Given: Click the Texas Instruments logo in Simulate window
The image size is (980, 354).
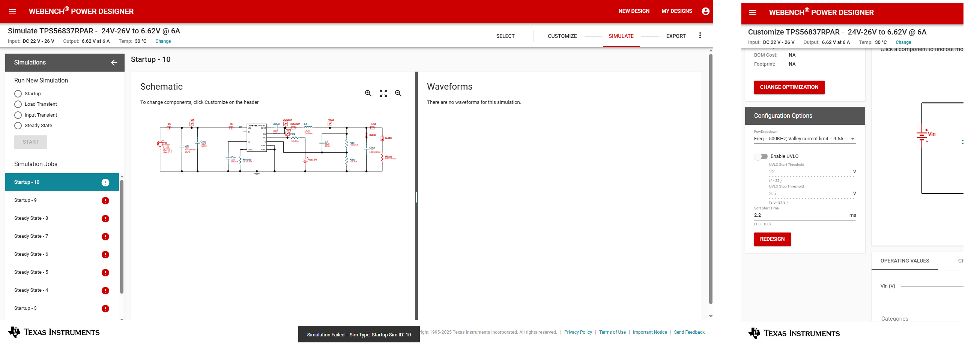Looking at the screenshot, I should (x=54, y=332).
